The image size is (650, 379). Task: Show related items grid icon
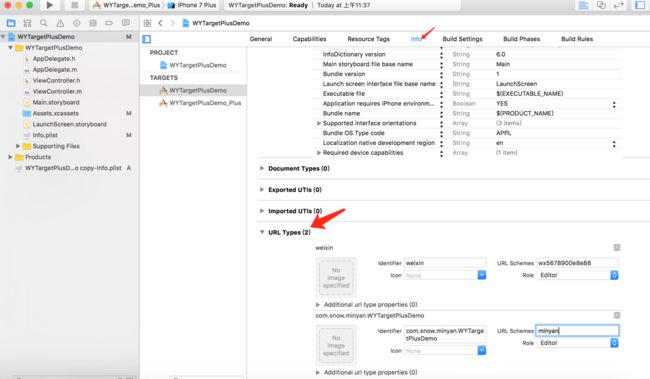click(x=147, y=23)
